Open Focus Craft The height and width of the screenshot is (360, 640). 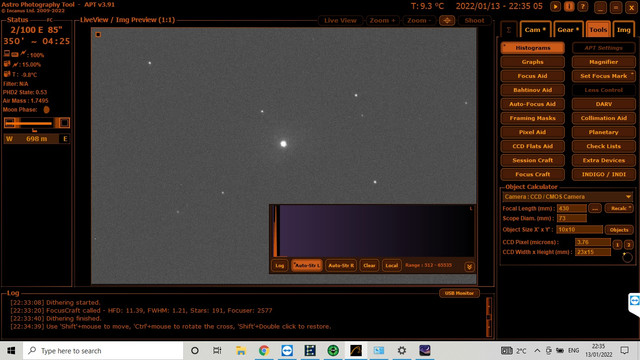pyautogui.click(x=533, y=174)
